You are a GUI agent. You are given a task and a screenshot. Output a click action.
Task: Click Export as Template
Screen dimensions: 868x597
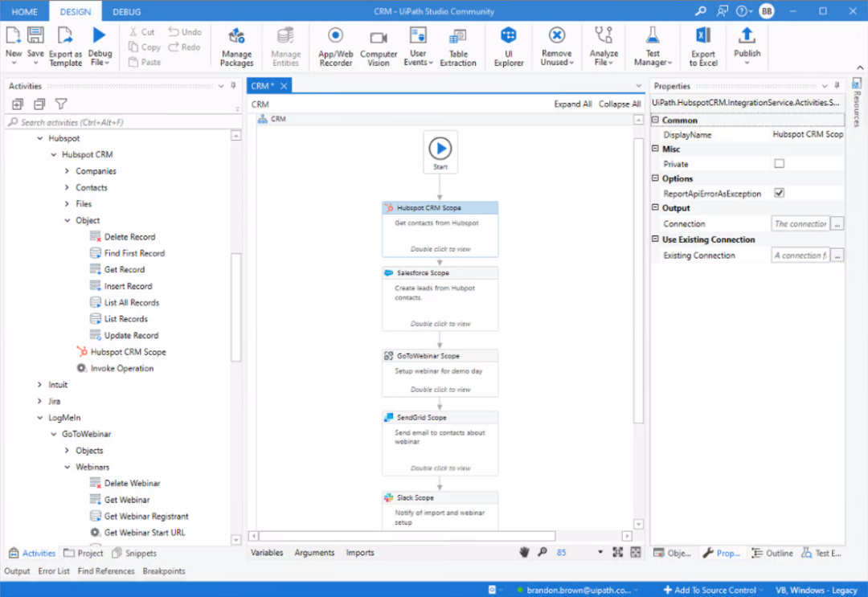point(65,47)
